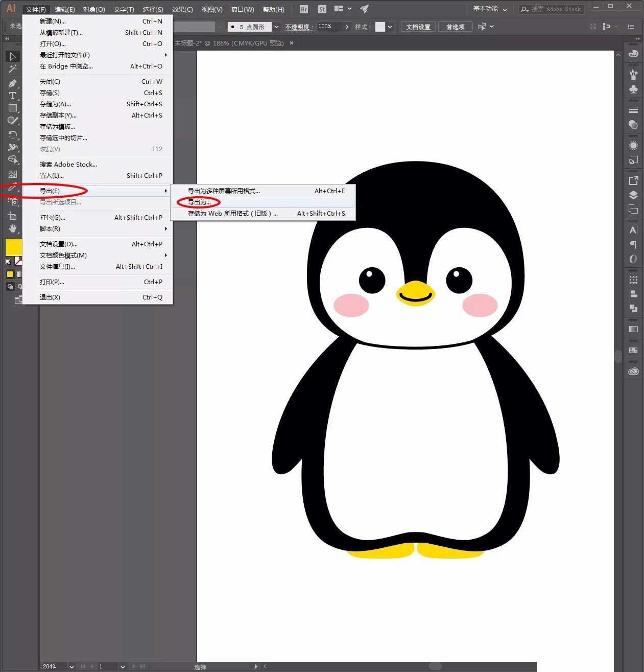Click the 首选项 button
This screenshot has height=672, width=644.
455,27
